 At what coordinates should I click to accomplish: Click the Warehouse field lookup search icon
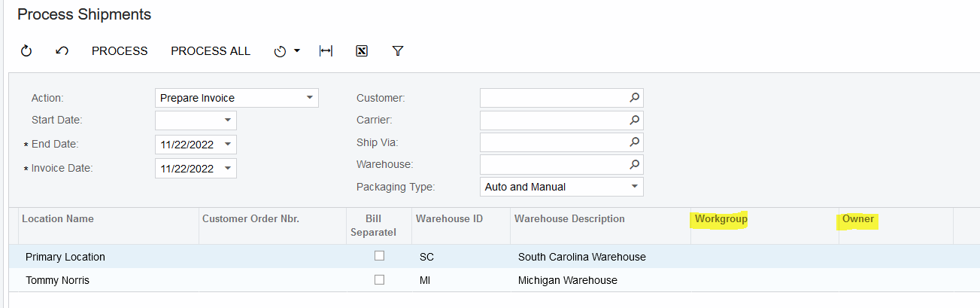(635, 164)
